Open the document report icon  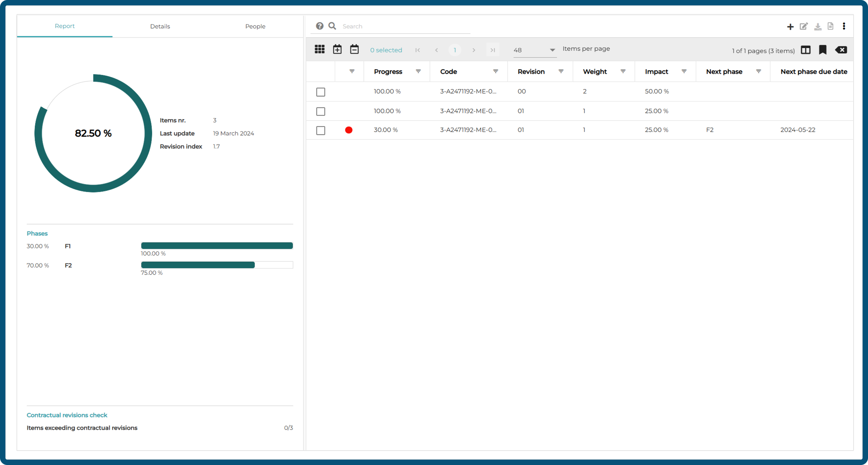pyautogui.click(x=831, y=26)
